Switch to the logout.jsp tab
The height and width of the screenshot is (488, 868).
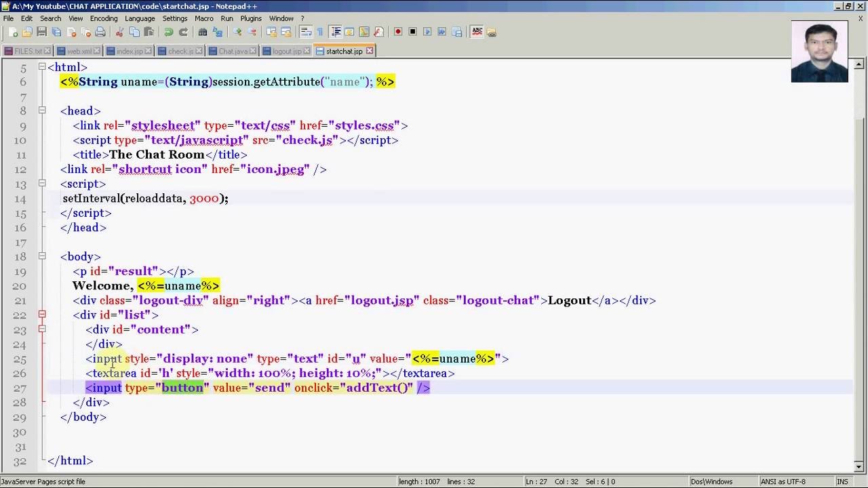(x=287, y=51)
